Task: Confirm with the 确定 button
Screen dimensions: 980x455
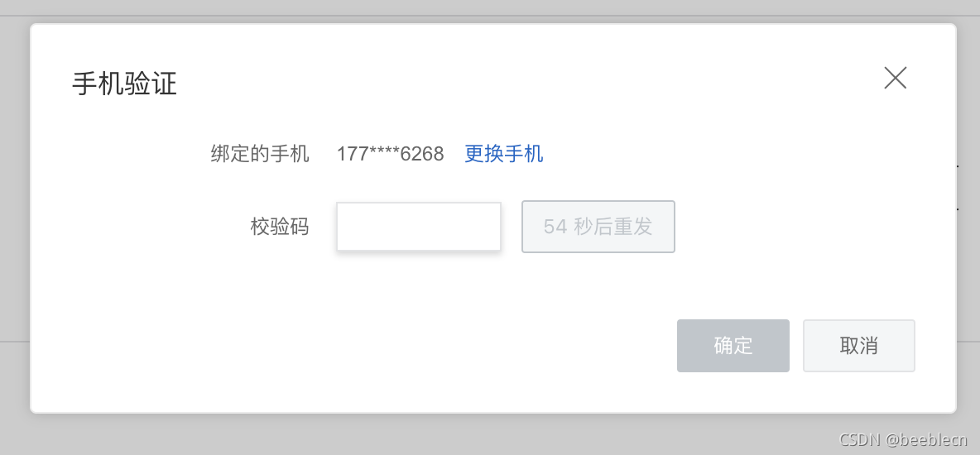Action: point(733,346)
